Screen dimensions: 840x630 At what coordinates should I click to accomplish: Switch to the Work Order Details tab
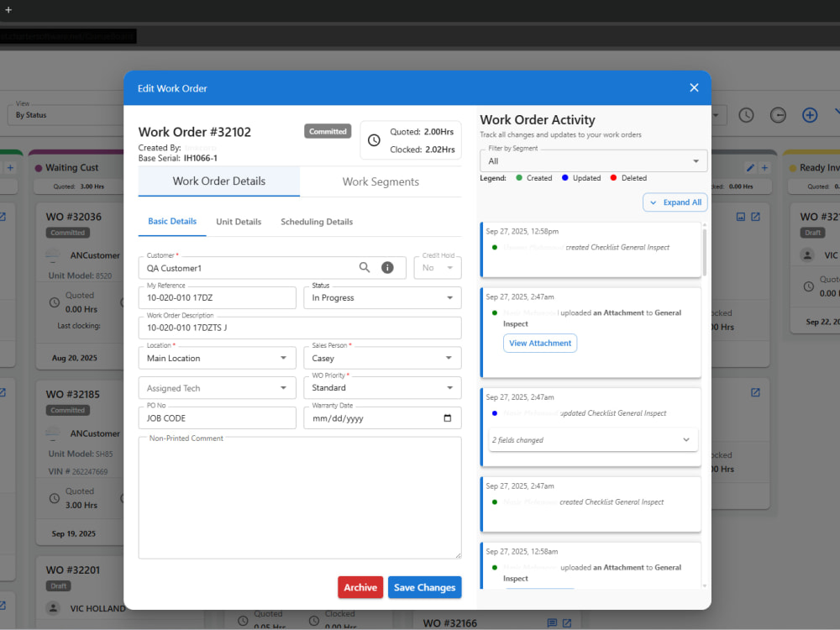click(x=219, y=181)
